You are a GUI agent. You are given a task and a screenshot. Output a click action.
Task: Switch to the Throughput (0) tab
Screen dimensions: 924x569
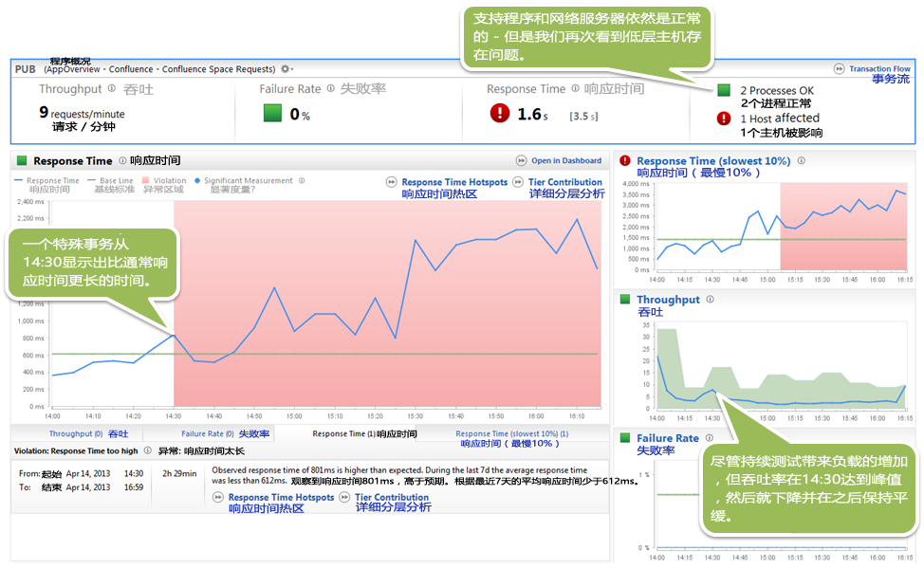pos(76,434)
